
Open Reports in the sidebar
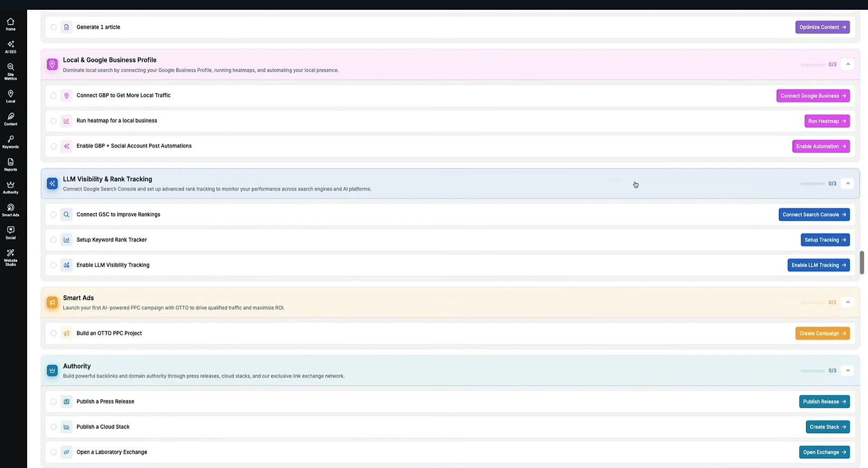10,165
